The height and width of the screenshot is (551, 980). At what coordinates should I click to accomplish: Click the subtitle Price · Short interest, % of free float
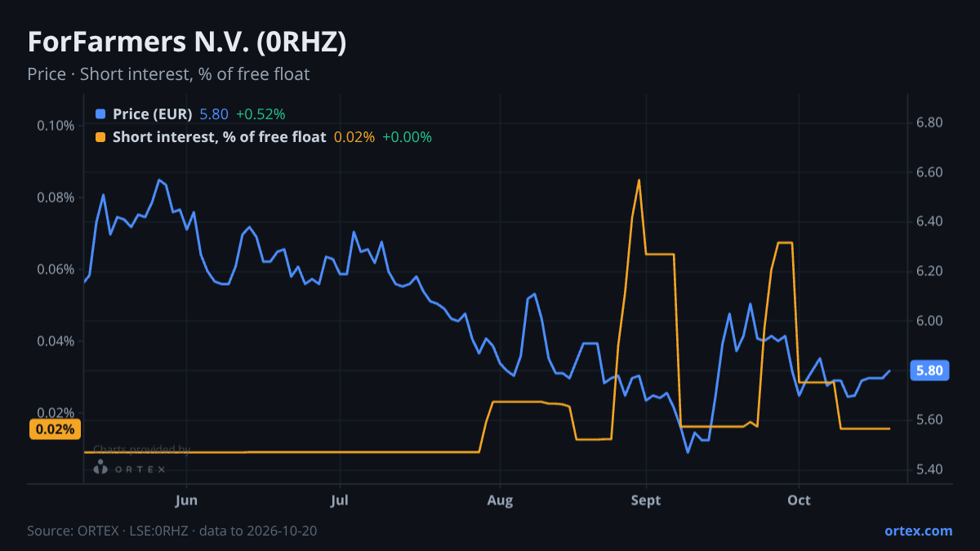pos(168,74)
